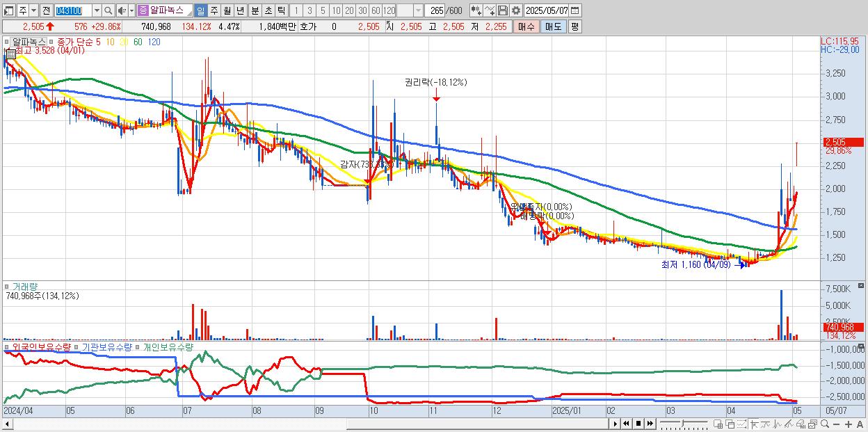This screenshot has width=868, height=432.
Task: Click the first window-layout icon in bottom toolbar
Action: [x=718, y=424]
